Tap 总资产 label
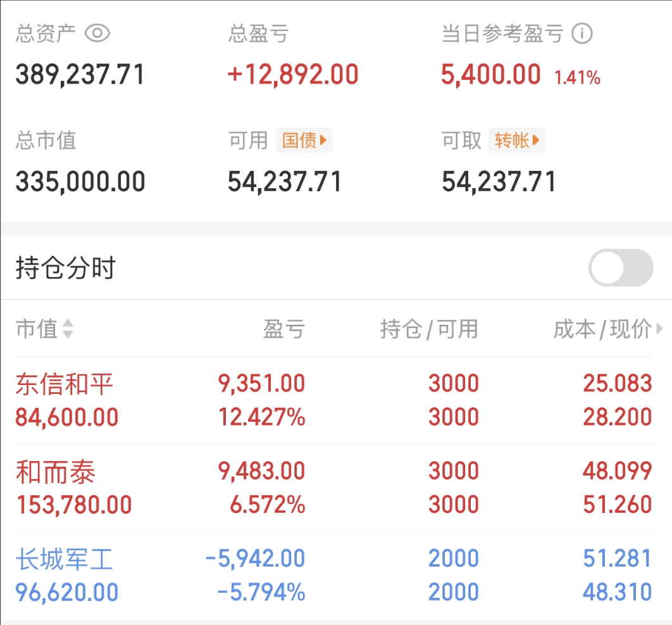The height and width of the screenshot is (625, 672). pos(46,34)
